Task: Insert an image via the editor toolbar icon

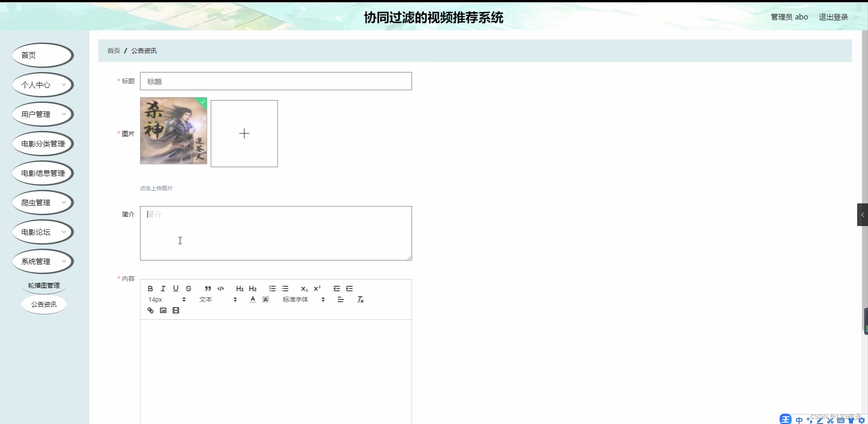Action: pos(163,310)
